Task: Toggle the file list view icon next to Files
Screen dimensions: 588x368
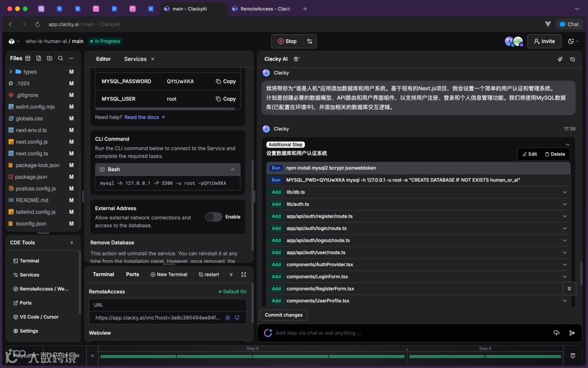Action: coord(28,58)
